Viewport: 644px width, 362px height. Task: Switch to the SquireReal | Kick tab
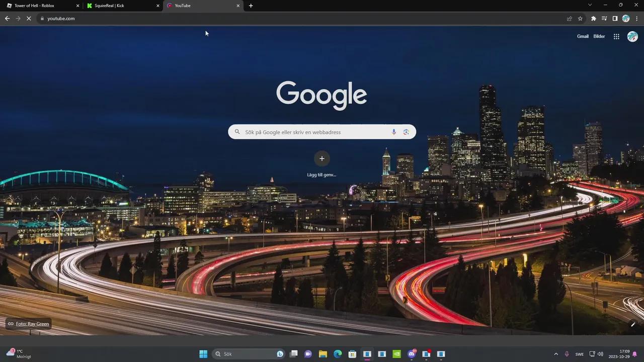point(122,6)
